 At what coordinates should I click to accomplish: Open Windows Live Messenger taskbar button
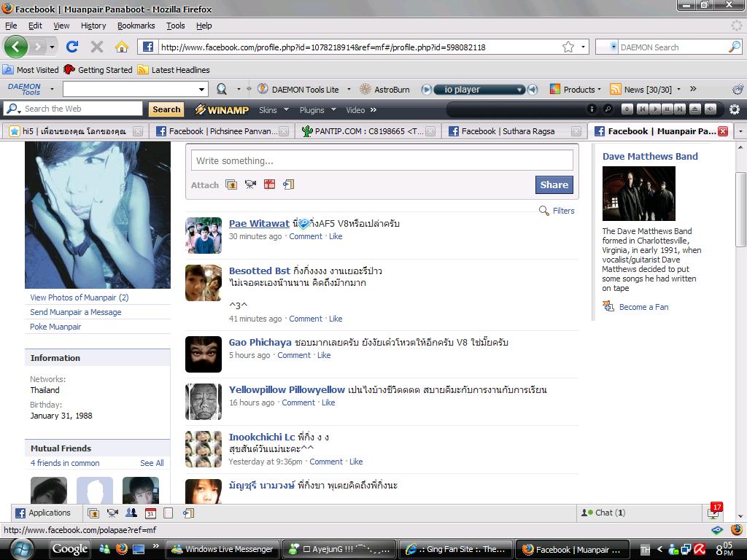[x=222, y=549]
